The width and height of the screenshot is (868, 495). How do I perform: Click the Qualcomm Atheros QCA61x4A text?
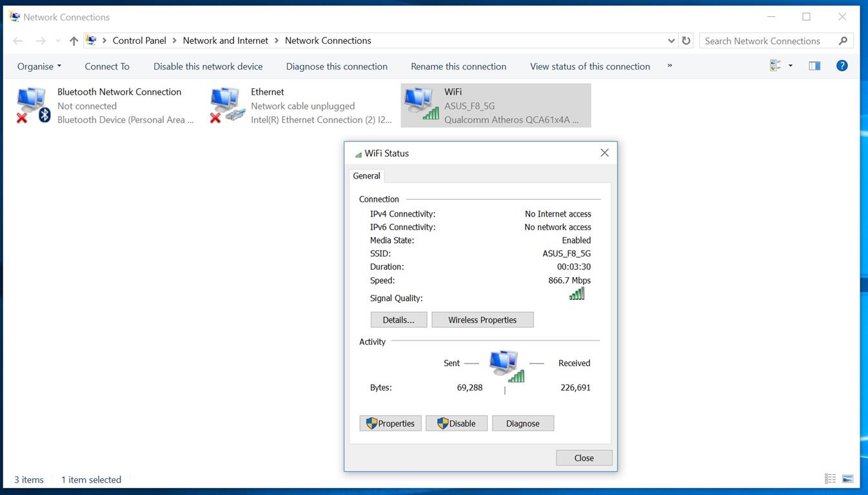click(x=511, y=120)
